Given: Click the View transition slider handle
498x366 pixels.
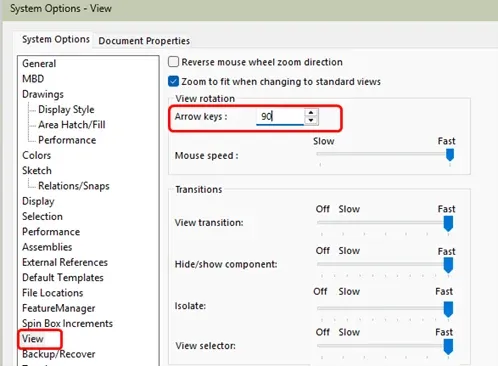Looking at the screenshot, I should click(448, 223).
